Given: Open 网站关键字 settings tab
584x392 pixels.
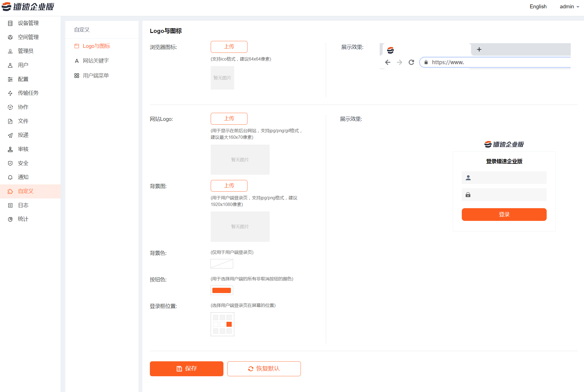Looking at the screenshot, I should point(96,61).
